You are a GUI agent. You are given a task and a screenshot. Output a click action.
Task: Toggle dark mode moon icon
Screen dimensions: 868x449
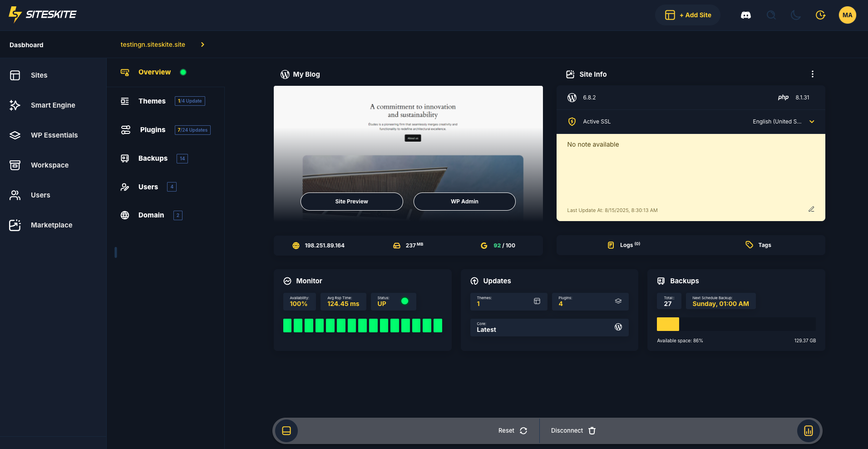click(x=796, y=15)
